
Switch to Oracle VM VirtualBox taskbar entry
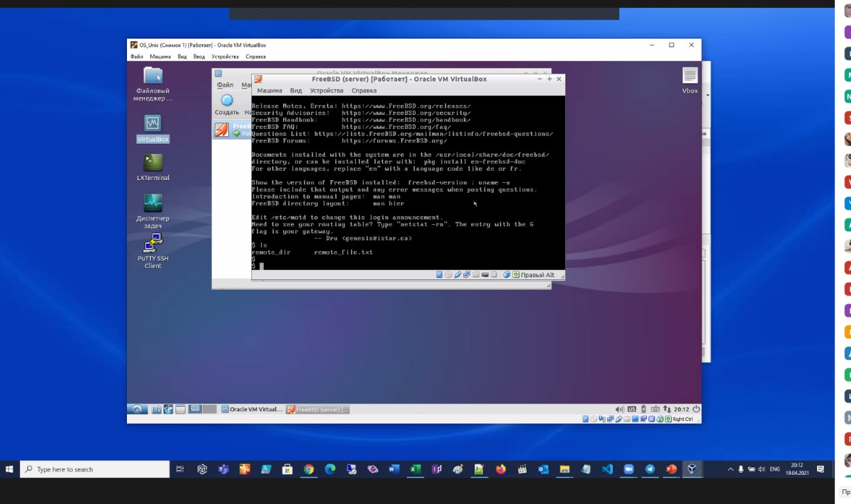[251, 409]
